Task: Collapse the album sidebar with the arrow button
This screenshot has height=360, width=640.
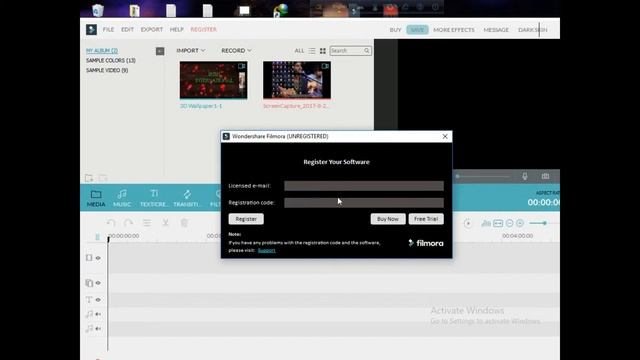Action: 160,51
